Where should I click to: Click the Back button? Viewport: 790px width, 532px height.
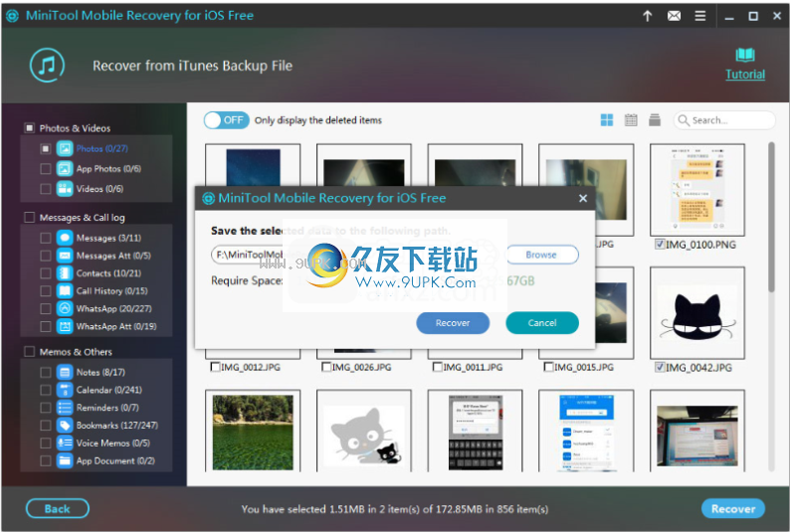[x=58, y=508]
